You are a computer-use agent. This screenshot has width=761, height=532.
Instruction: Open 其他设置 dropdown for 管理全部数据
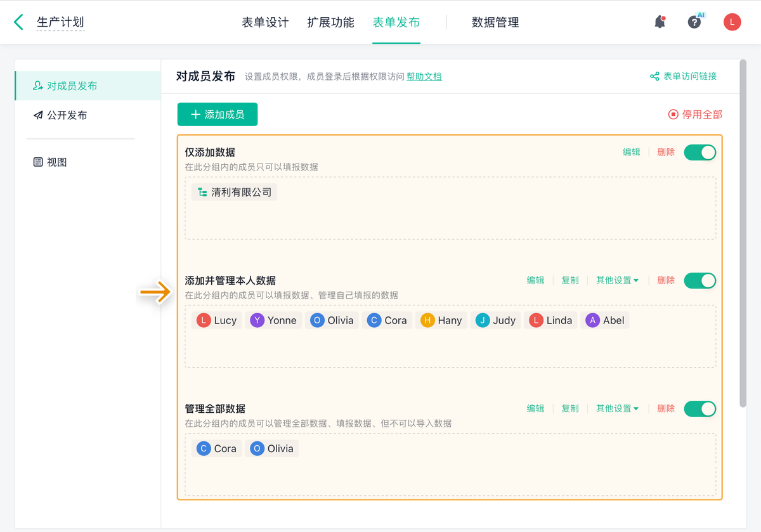617,409
